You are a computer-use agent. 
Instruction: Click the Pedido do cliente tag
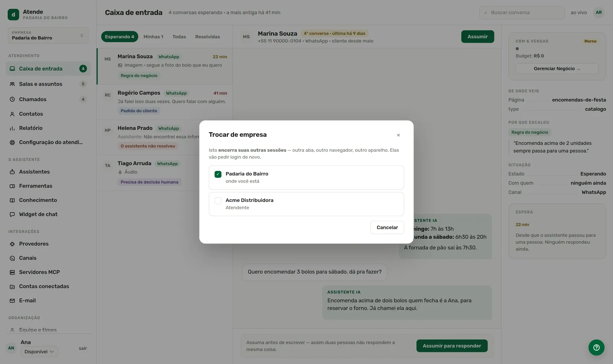[x=139, y=111]
